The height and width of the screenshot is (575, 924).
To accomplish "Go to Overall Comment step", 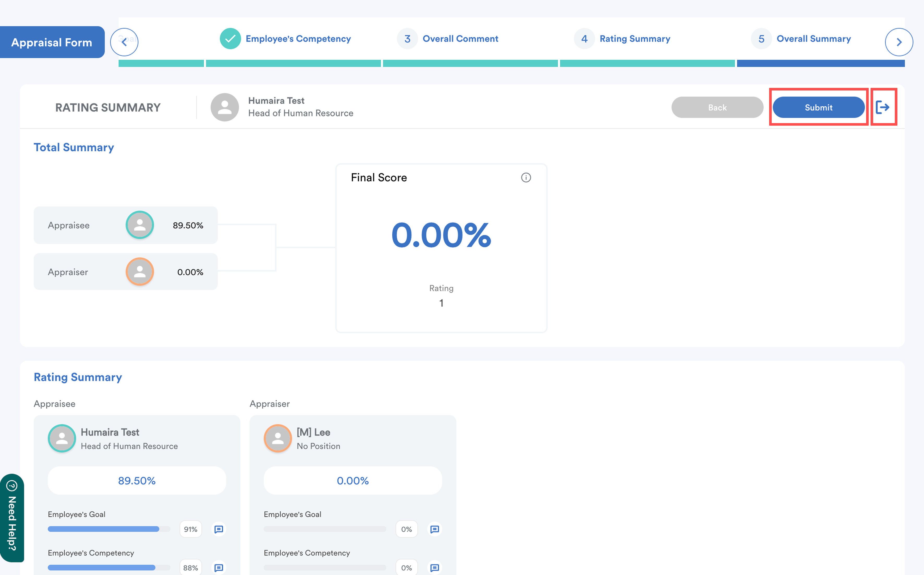I will (460, 39).
